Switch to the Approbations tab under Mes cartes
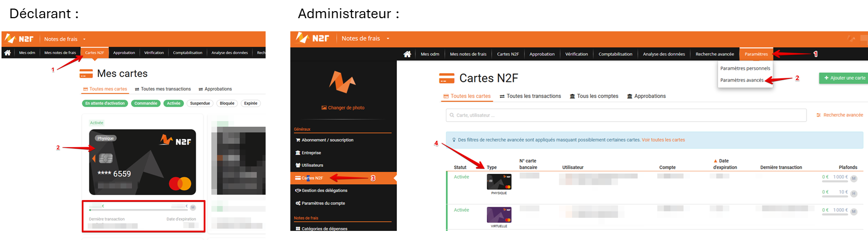 click(x=215, y=89)
